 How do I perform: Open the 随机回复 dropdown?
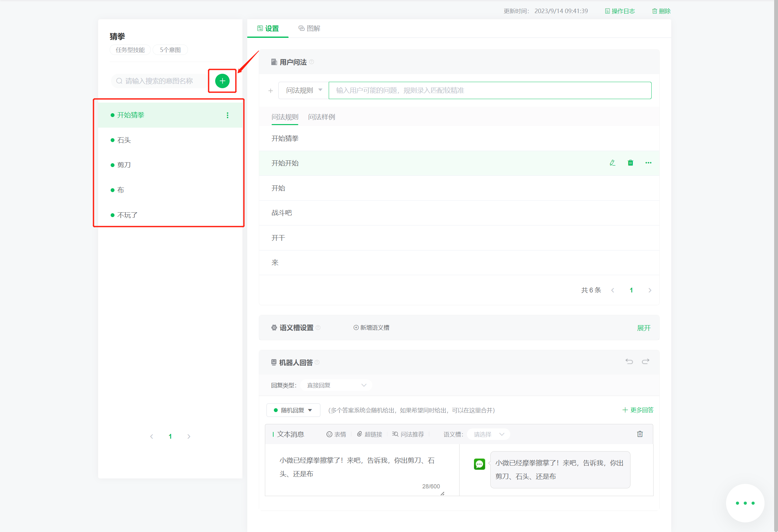293,410
